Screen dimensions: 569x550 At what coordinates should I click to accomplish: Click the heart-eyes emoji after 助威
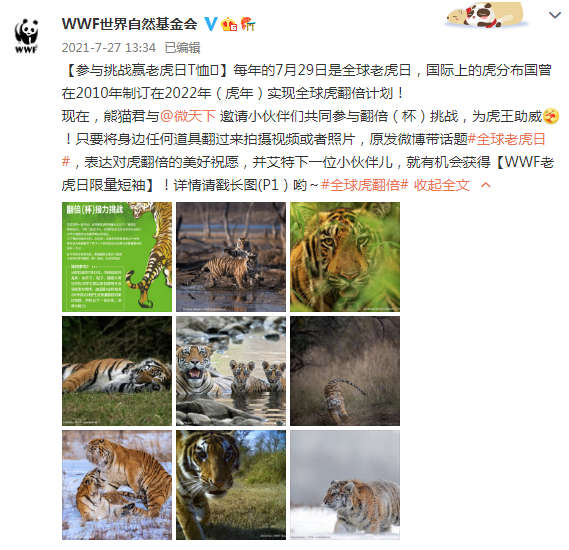point(551,116)
